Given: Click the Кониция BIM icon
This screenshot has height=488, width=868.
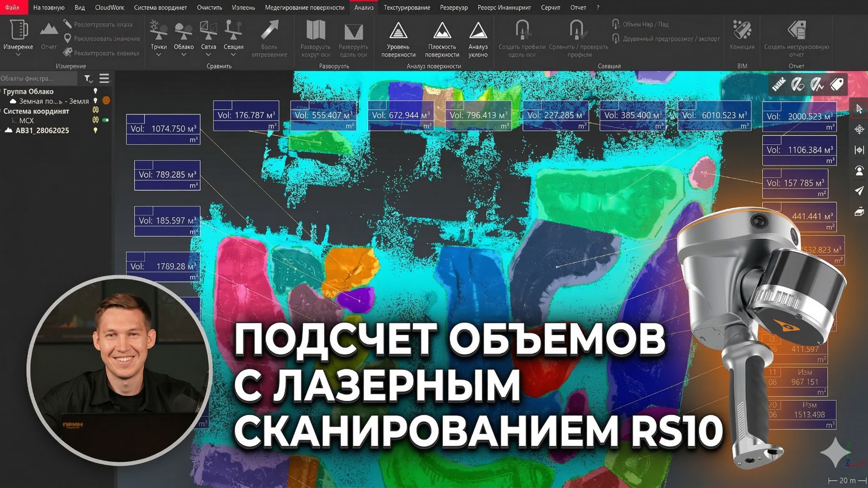Looking at the screenshot, I should tap(742, 30).
